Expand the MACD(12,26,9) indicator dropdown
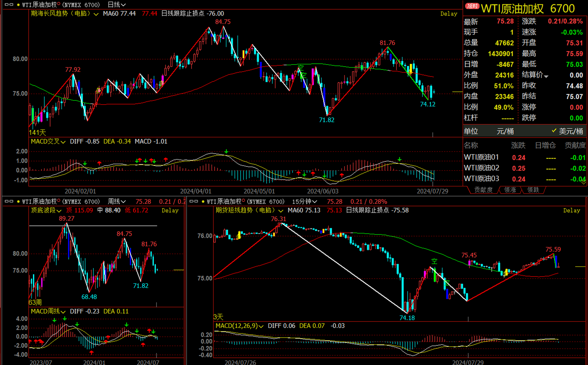 [261, 326]
